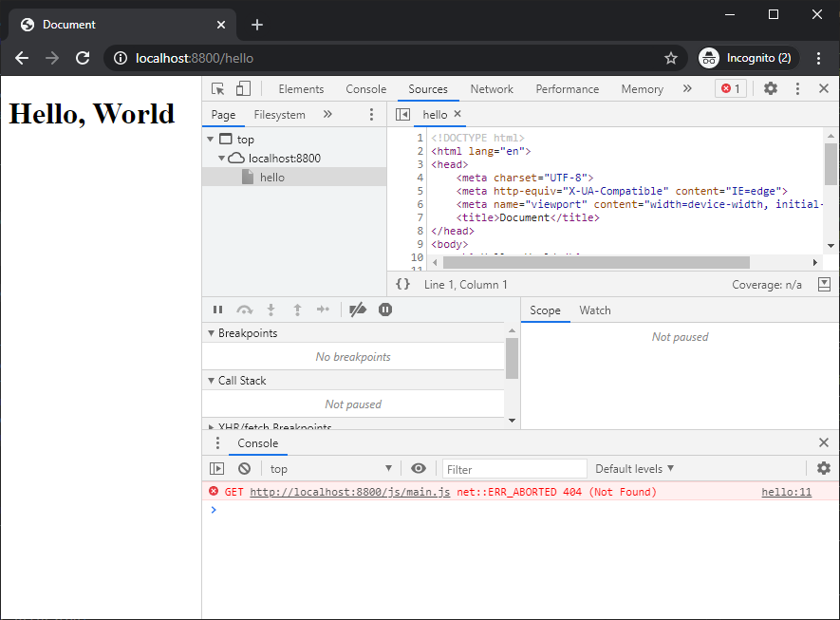Viewport: 840px width, 620px height.
Task: Click the pretty print braces icon
Action: [403, 284]
